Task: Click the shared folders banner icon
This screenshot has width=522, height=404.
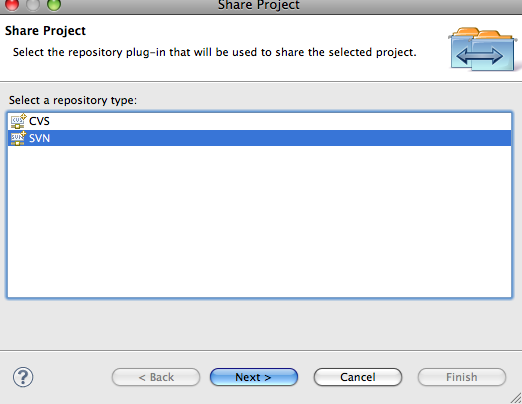Action: tap(483, 49)
